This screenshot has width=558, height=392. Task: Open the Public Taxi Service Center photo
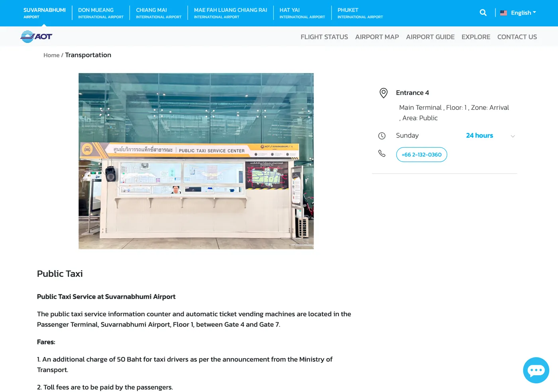(196, 161)
